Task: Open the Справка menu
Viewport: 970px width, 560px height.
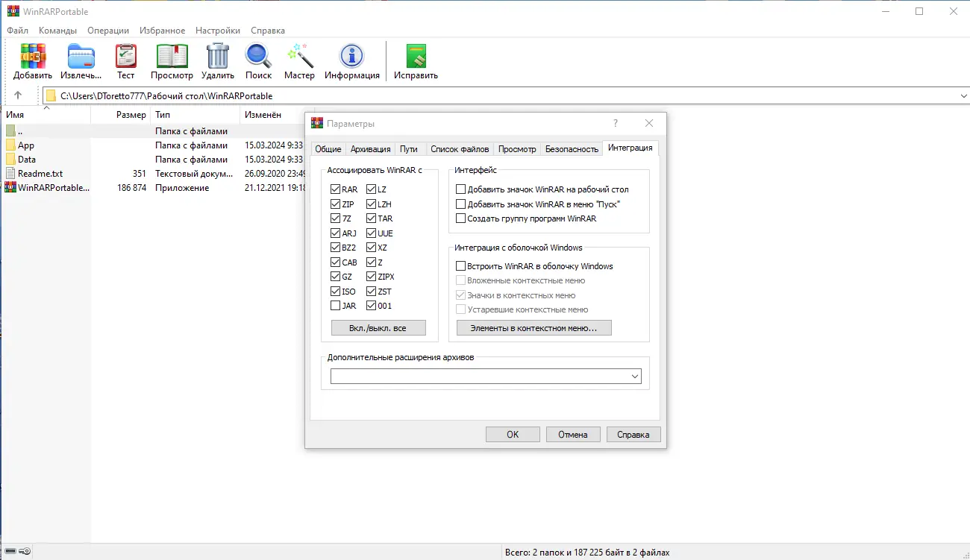Action: [x=268, y=31]
